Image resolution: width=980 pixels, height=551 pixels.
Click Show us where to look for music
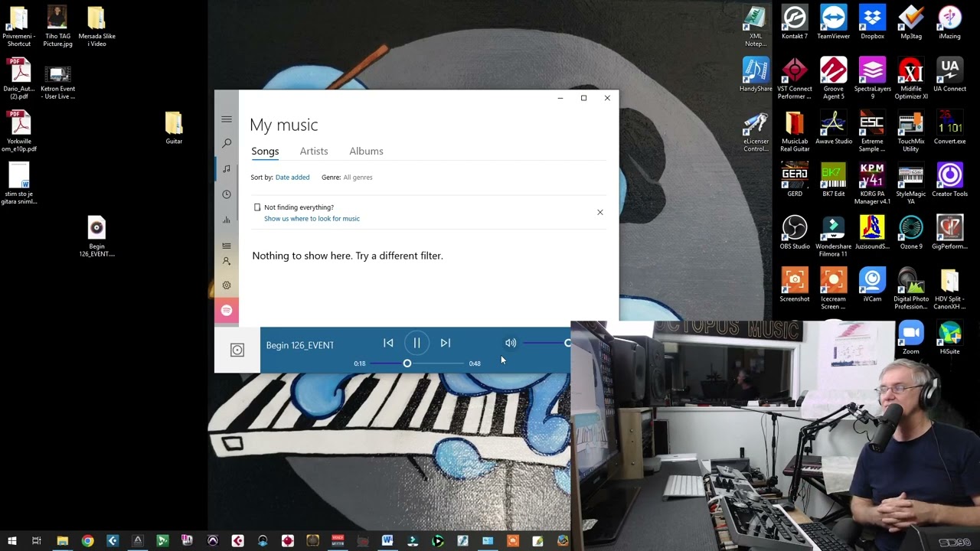[x=312, y=219]
